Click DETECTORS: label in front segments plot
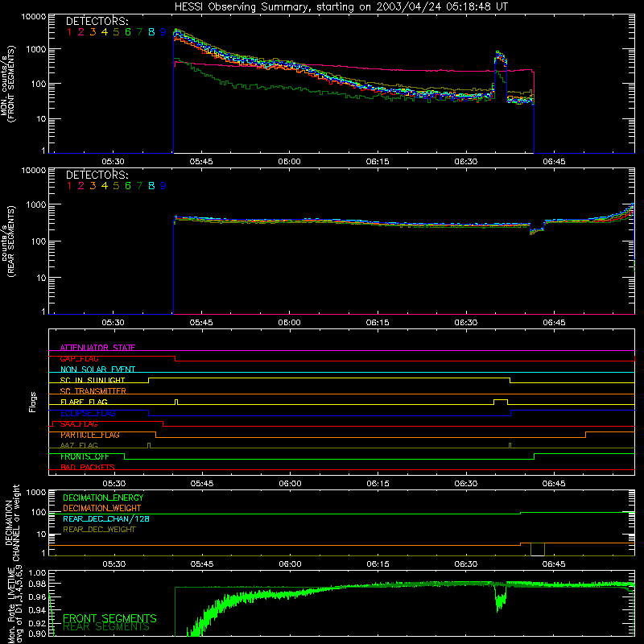Image resolution: width=644 pixels, height=644 pixels. (x=97, y=21)
